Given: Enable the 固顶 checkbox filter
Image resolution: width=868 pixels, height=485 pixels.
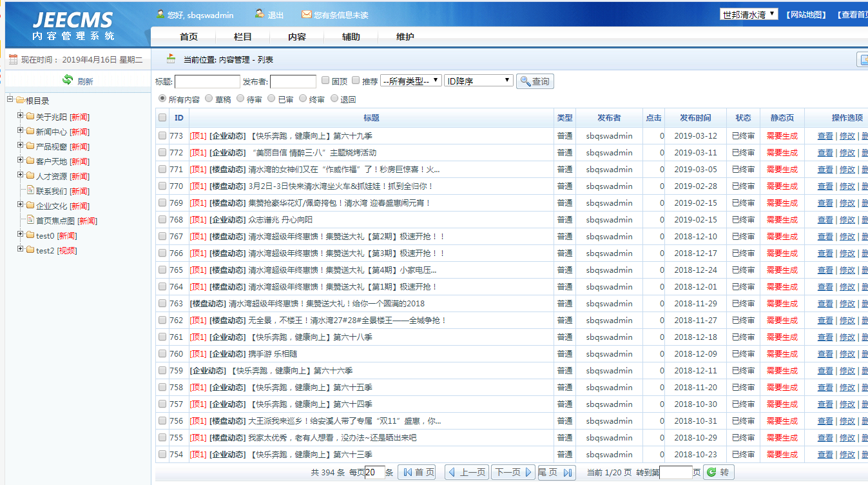Looking at the screenshot, I should (x=325, y=81).
